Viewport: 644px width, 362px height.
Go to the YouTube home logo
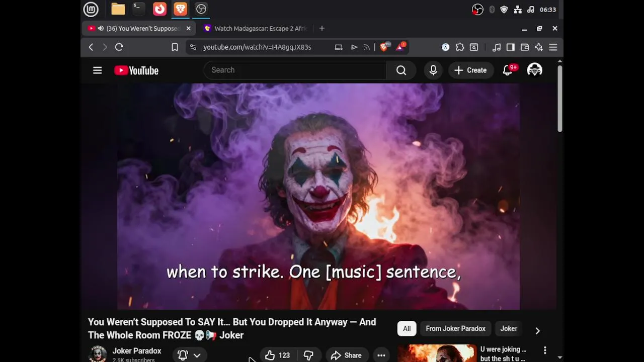[x=136, y=70]
